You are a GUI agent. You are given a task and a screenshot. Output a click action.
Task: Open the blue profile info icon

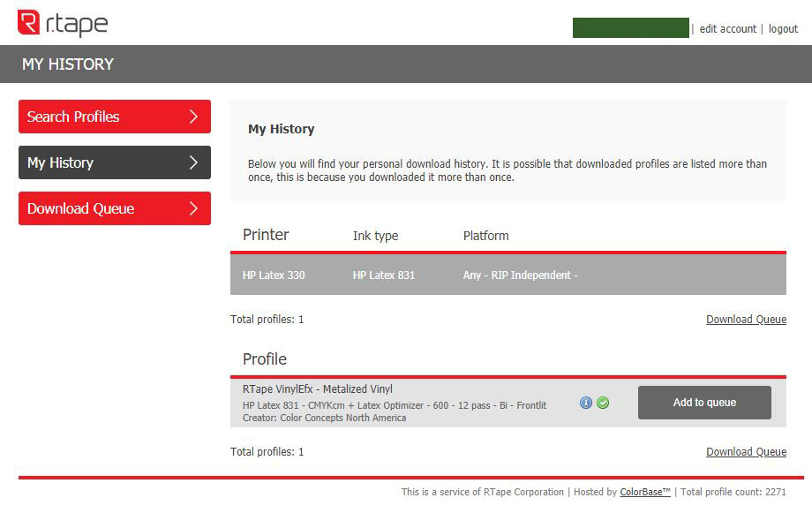[x=586, y=403]
